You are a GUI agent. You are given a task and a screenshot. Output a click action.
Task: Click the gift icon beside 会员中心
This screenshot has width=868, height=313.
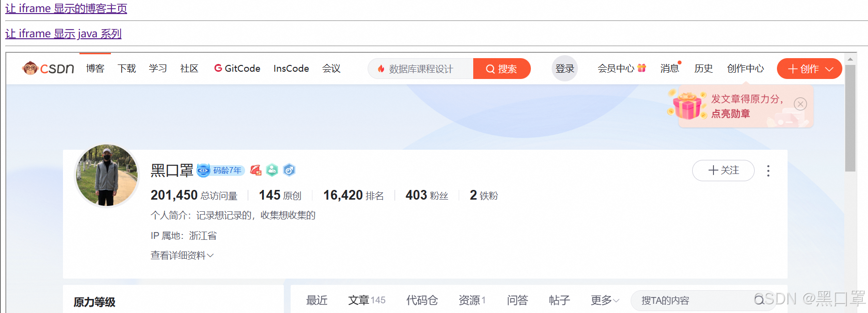642,68
